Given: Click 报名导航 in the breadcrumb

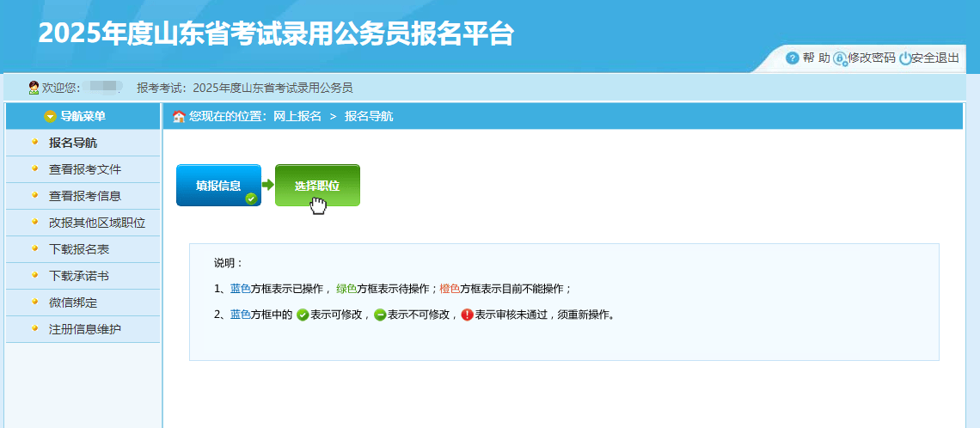Looking at the screenshot, I should [369, 116].
